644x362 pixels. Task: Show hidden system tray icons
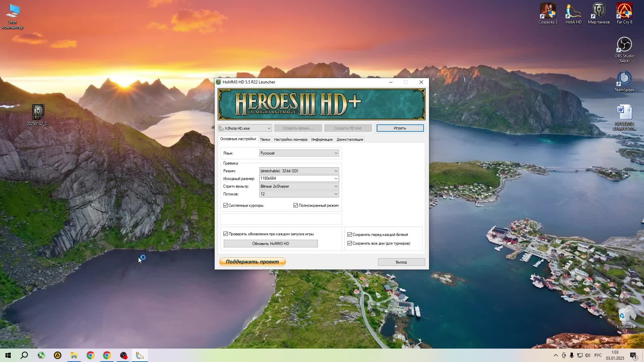pos(555,355)
